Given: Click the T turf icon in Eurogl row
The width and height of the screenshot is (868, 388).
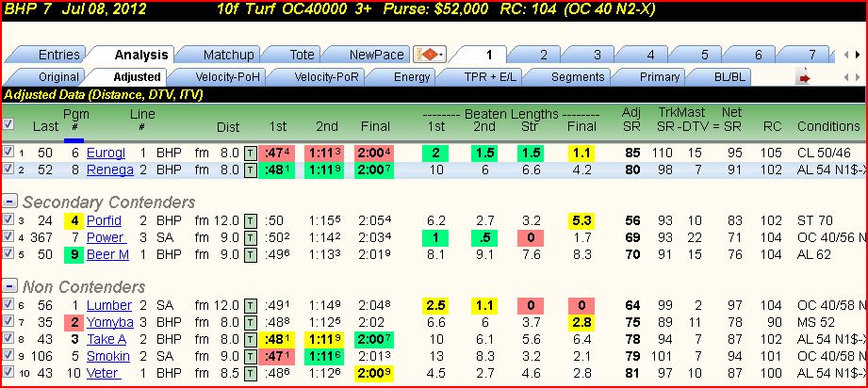Looking at the screenshot, I should (x=250, y=153).
